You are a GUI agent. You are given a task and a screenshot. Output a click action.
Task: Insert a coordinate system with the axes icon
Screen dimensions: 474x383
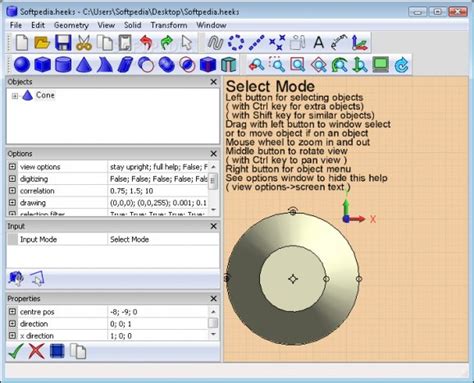[x=359, y=43]
